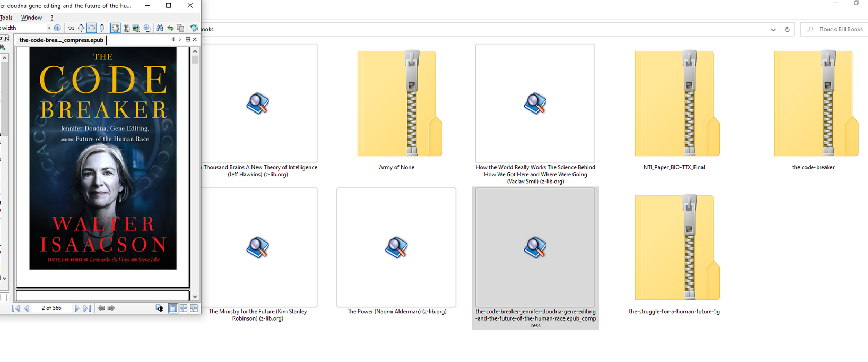
Task: Switch to the middle multi-page grid layout
Action: point(184,308)
